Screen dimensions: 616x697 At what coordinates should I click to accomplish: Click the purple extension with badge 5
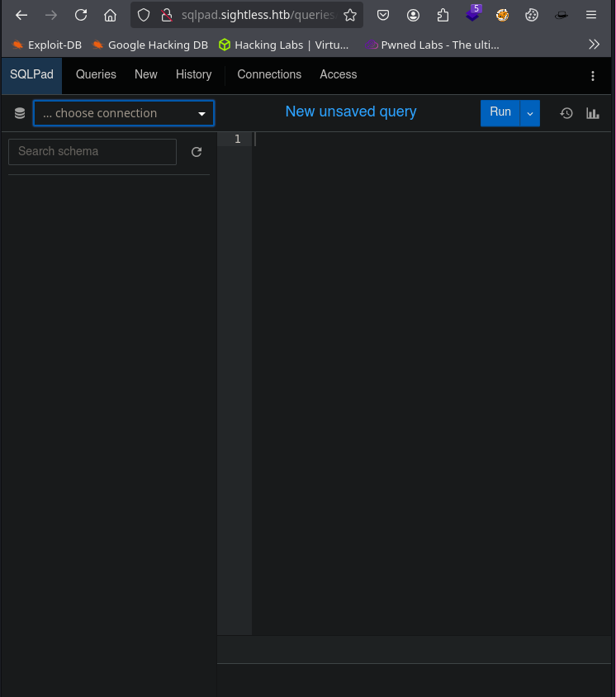click(473, 14)
